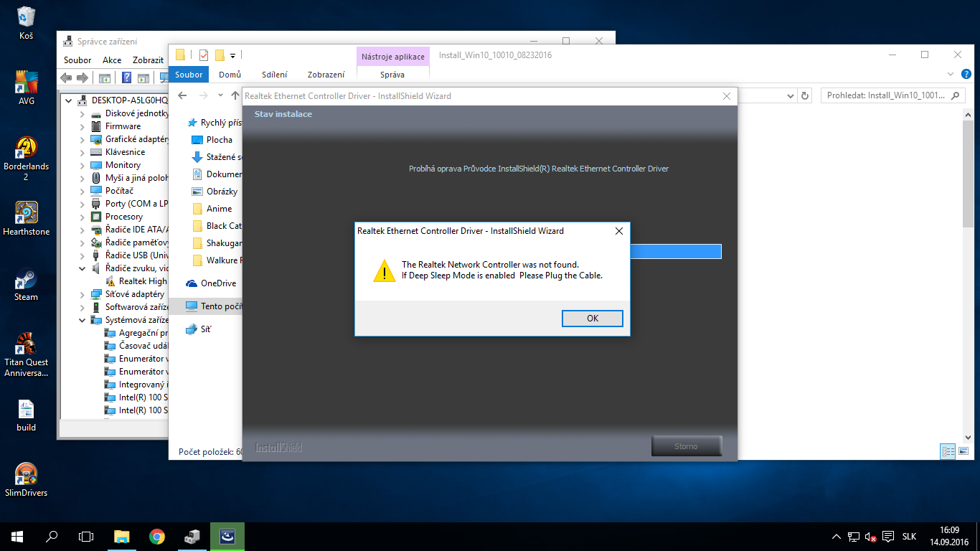
Task: Open the Action Center notifications icon
Action: click(x=888, y=537)
